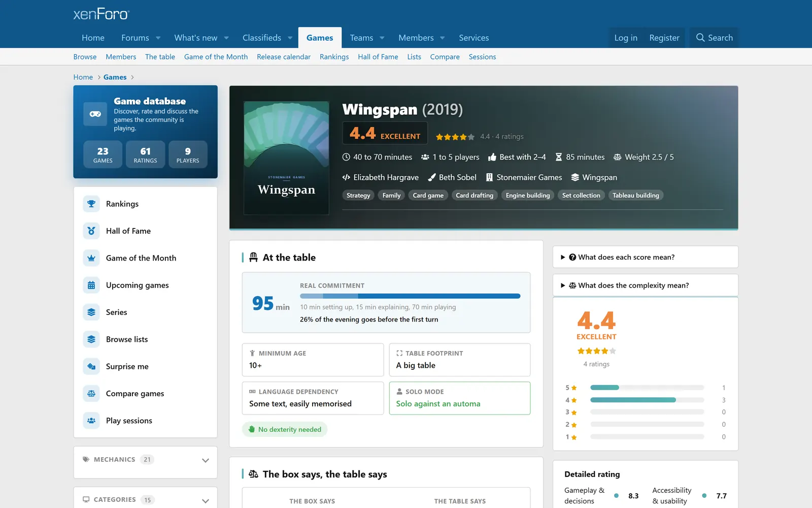812x508 pixels.
Task: Click the monitor icon beside CATEGORIES
Action: click(x=86, y=499)
